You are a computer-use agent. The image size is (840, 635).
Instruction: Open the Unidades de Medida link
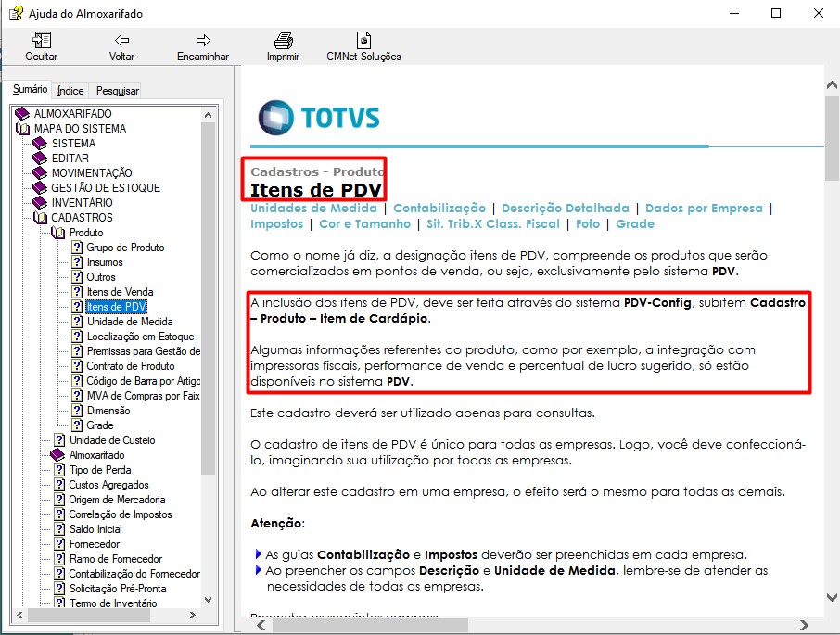click(313, 208)
